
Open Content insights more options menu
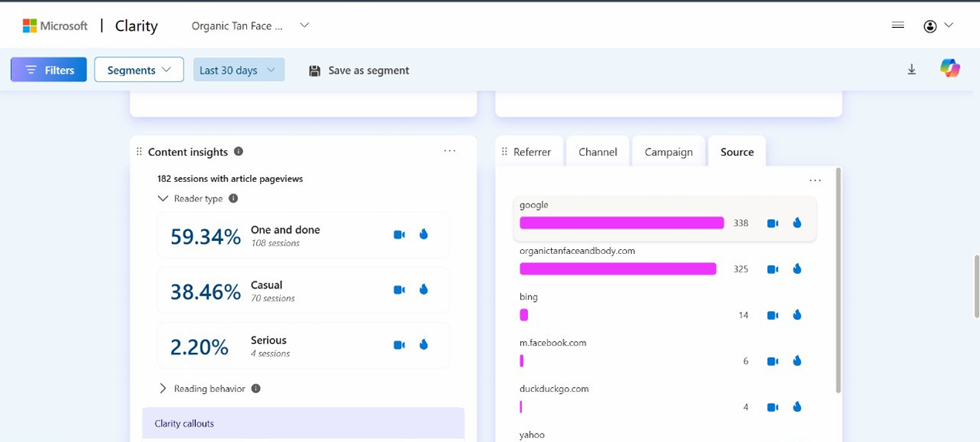tap(450, 151)
